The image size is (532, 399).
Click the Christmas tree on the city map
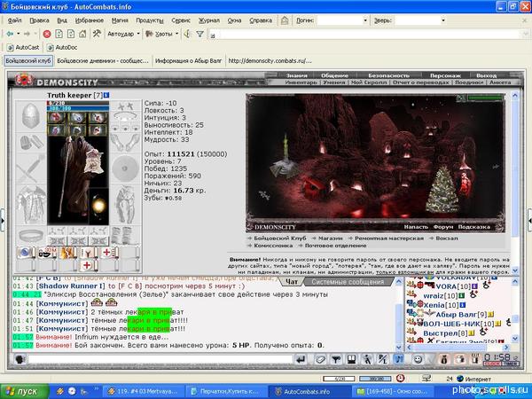click(442, 190)
